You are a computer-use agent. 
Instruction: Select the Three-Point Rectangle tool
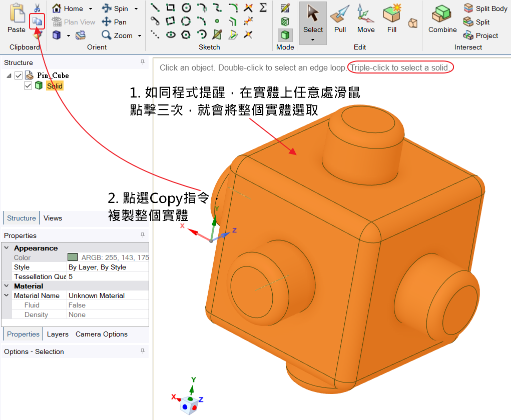pyautogui.click(x=171, y=21)
